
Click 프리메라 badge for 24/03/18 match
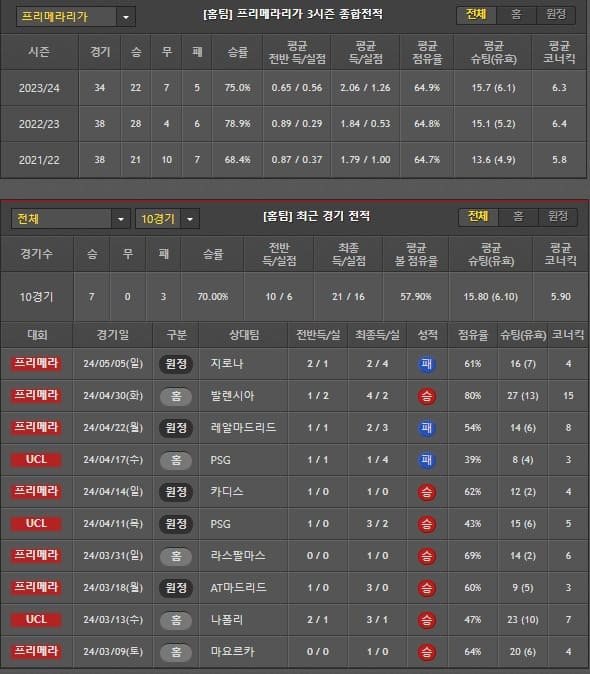point(36,587)
